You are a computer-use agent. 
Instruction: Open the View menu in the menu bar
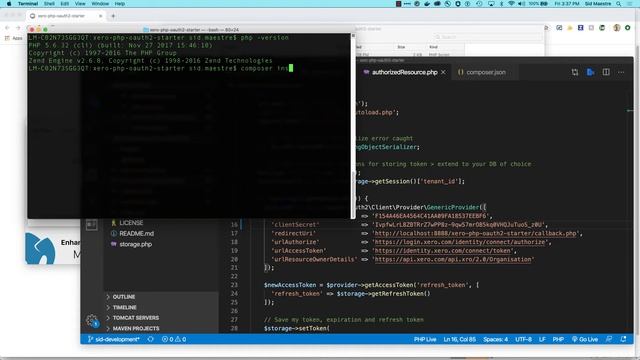pos(80,4)
